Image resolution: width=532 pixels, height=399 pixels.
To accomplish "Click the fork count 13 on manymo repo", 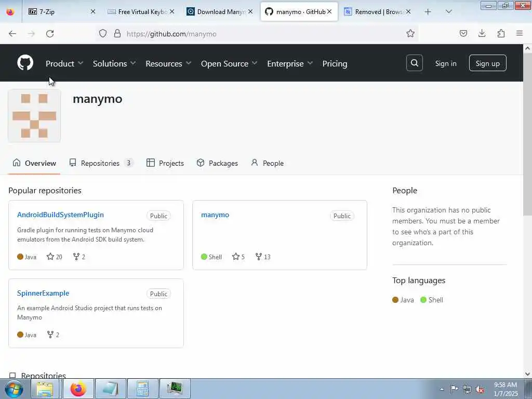I will coord(263,257).
